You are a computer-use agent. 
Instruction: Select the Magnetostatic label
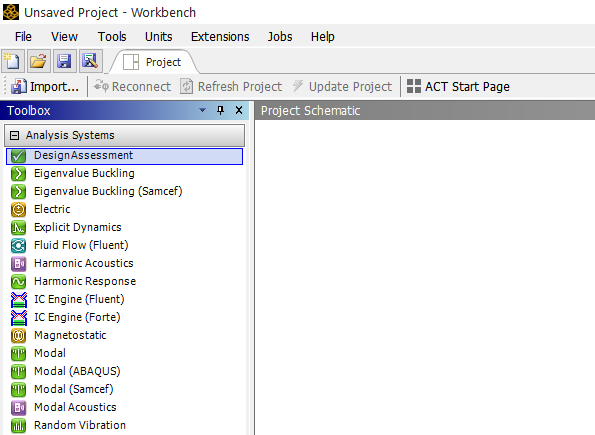tap(70, 335)
